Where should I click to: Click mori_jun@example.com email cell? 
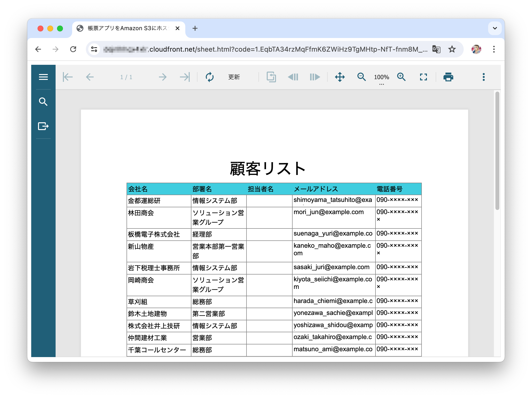tap(334, 218)
